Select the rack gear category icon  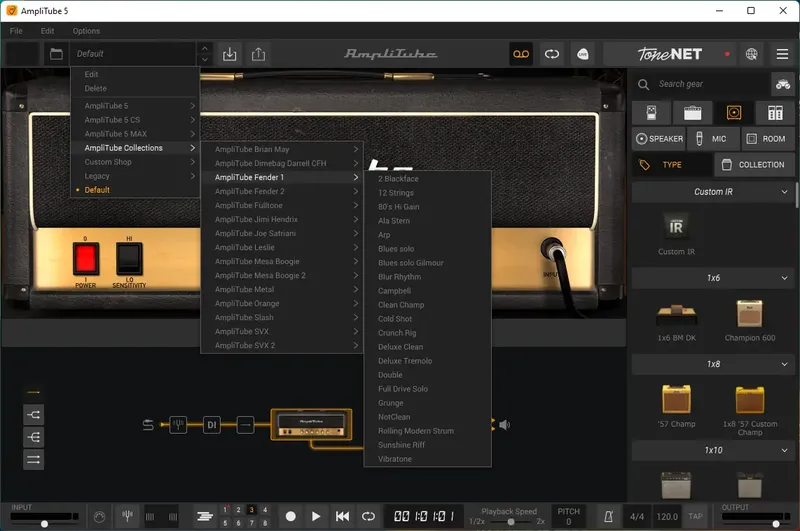coord(775,113)
